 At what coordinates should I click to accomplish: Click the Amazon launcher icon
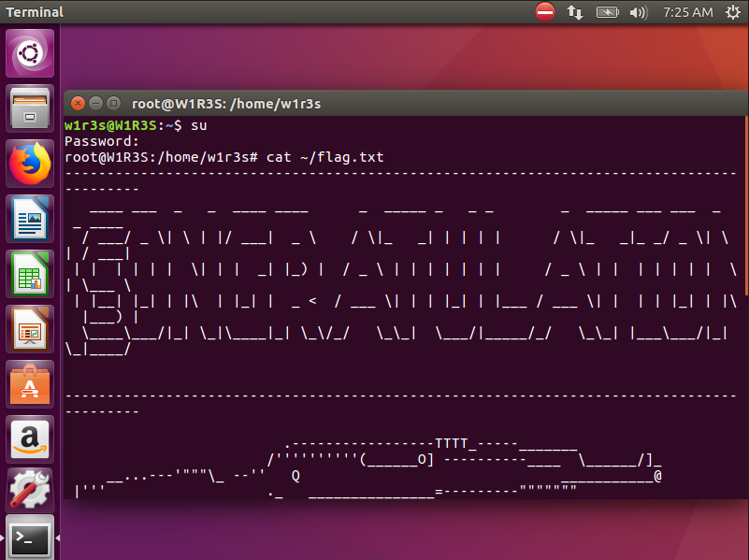click(x=30, y=438)
